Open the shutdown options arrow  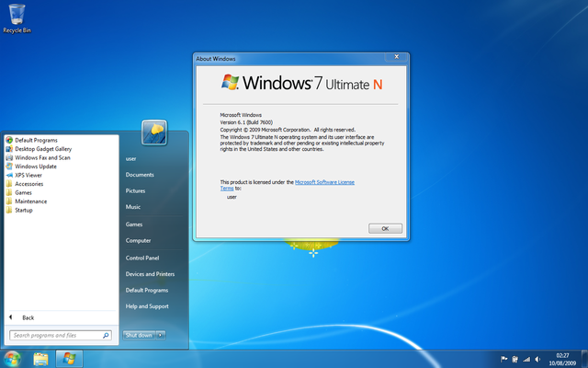click(x=161, y=335)
